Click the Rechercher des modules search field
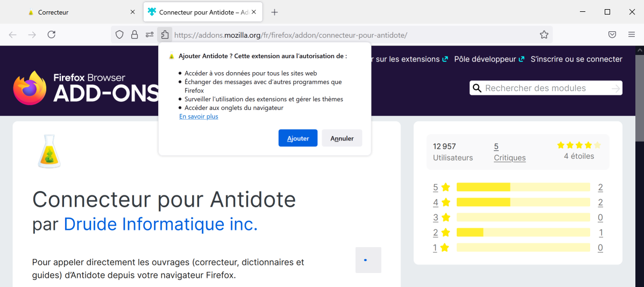The height and width of the screenshot is (287, 644). click(546, 88)
